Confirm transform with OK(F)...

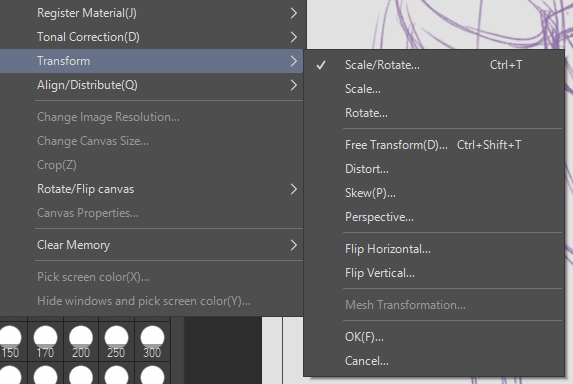tap(433, 337)
